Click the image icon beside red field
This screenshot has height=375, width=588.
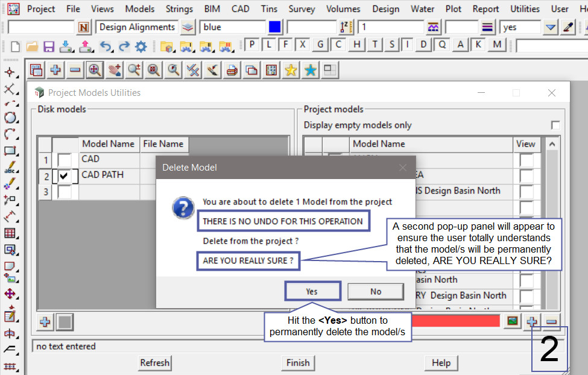pos(512,321)
